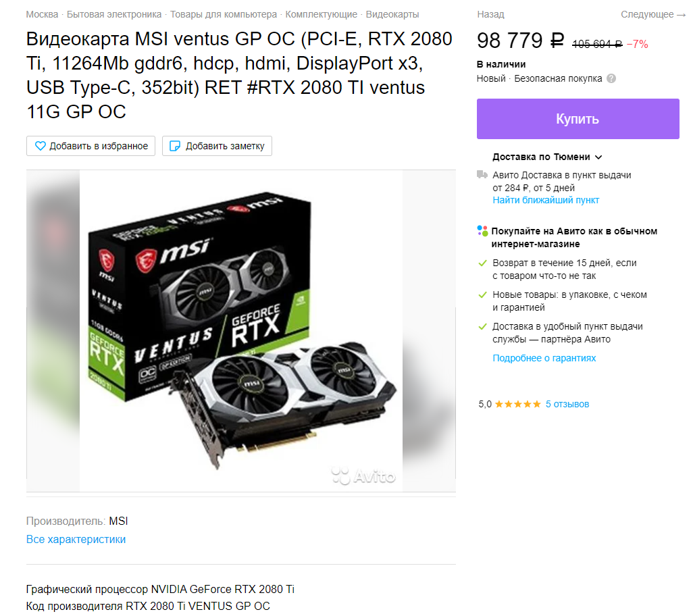Viewport: 691px width, 616px height.
Task: Click the Следующее arrow link
Action: pos(653,15)
